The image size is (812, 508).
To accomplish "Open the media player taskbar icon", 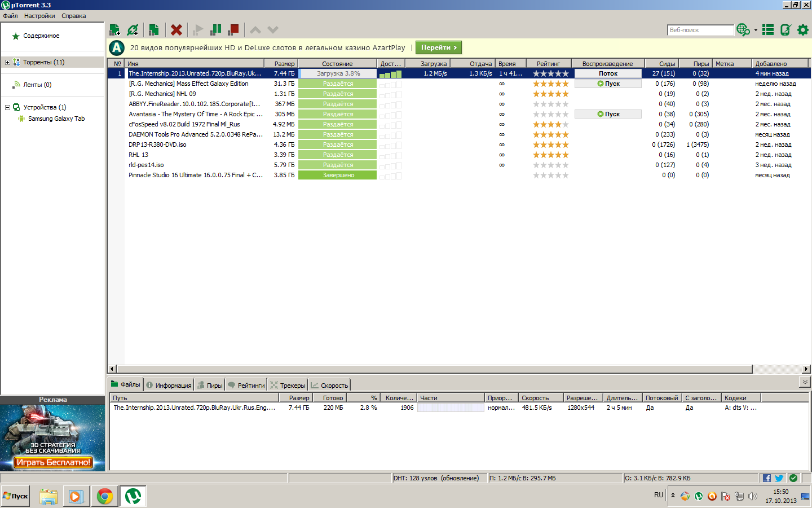I will pos(76,496).
